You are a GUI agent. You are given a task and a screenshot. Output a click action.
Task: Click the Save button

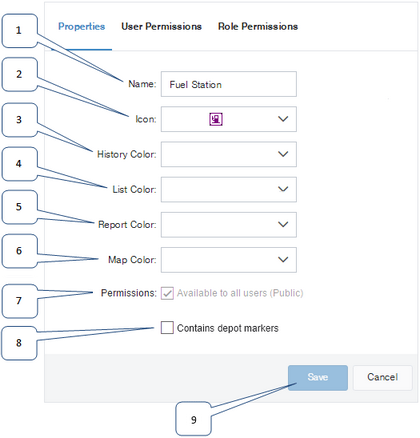pos(318,378)
